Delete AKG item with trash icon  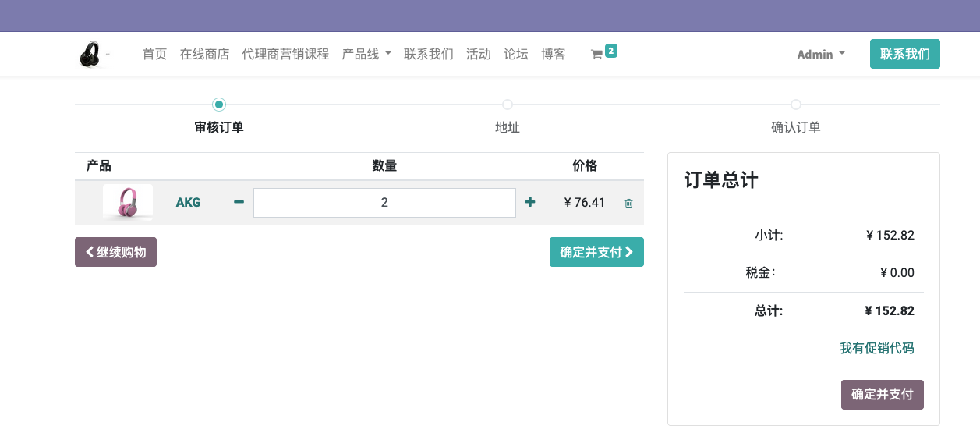tap(628, 203)
